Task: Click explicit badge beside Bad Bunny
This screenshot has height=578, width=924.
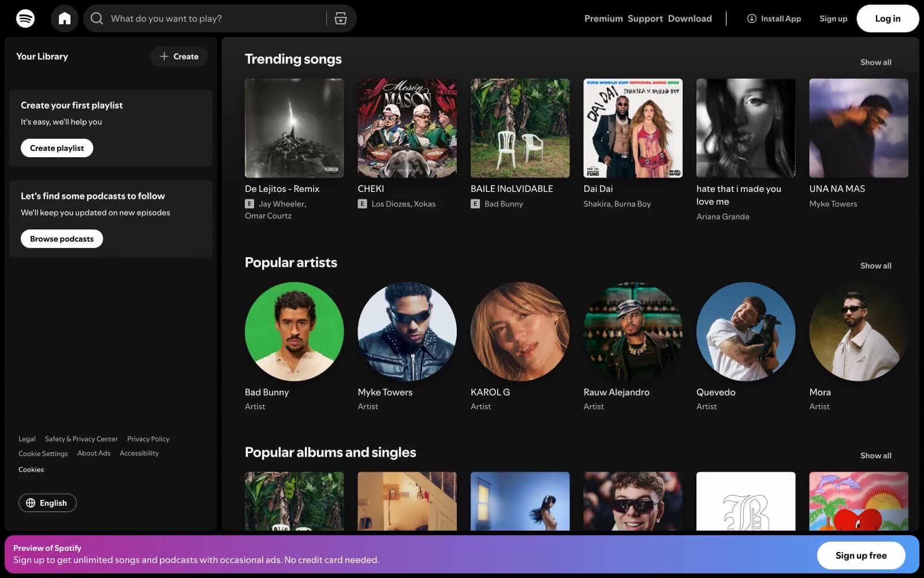Action: coord(475,203)
